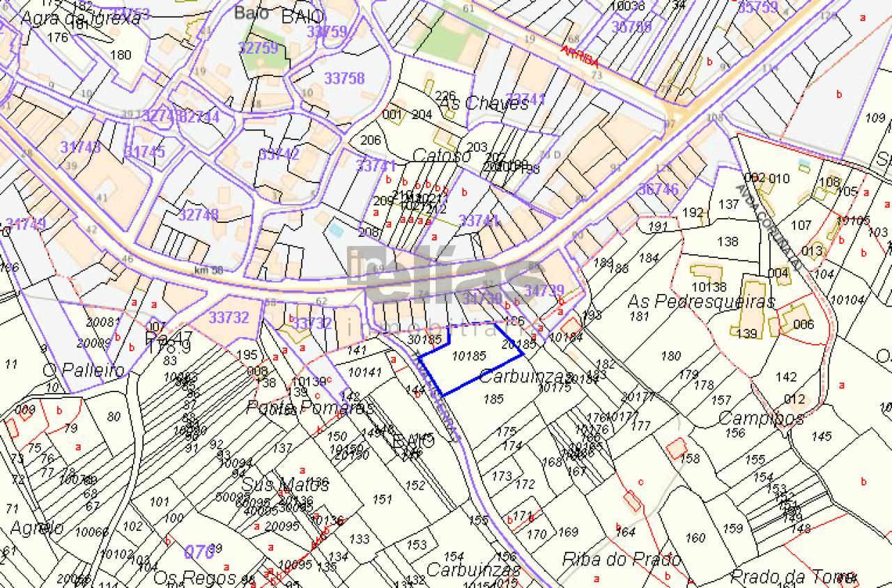Select parcel 30185 beside the highlighted plot
Image resolution: width=892 pixels, height=588 pixels.
click(424, 340)
